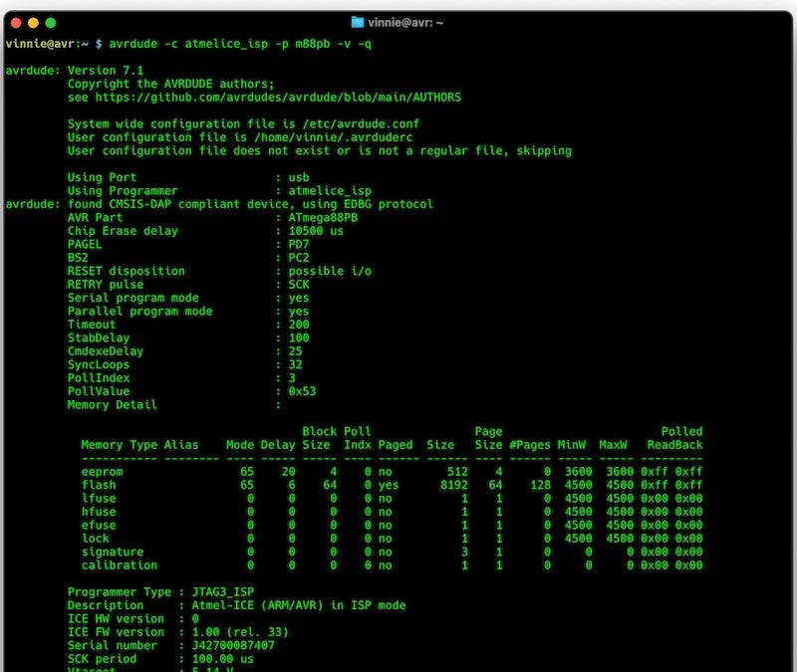Click the CmdexeDelay value 25

coord(295,351)
